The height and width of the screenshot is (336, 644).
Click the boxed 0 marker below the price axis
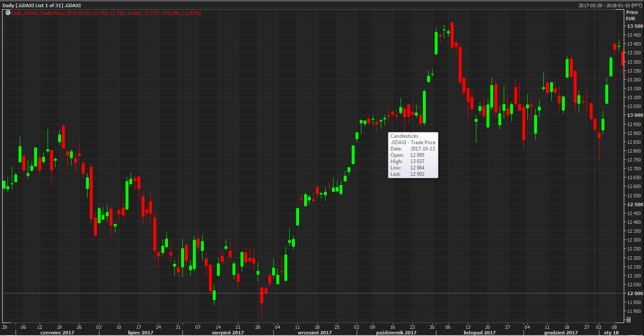628,320
